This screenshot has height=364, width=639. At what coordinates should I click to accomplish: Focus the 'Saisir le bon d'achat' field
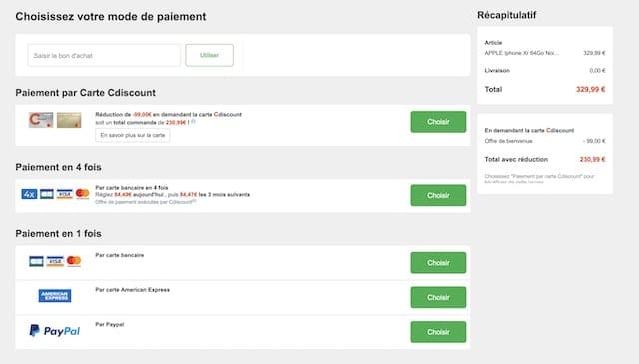pos(104,55)
